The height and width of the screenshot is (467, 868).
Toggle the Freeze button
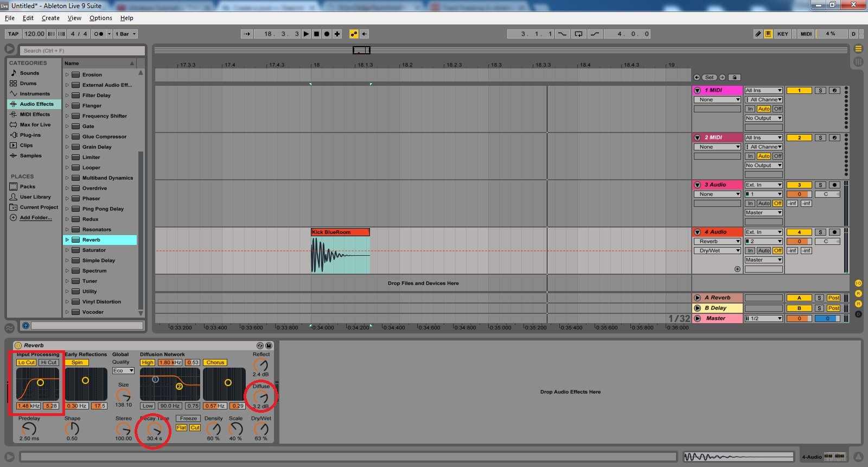point(188,418)
